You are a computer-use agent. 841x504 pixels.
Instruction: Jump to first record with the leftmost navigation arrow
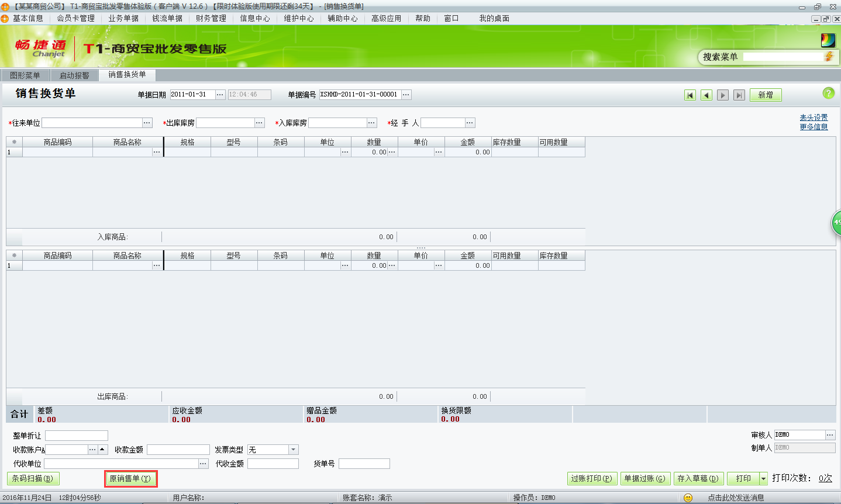pos(690,94)
